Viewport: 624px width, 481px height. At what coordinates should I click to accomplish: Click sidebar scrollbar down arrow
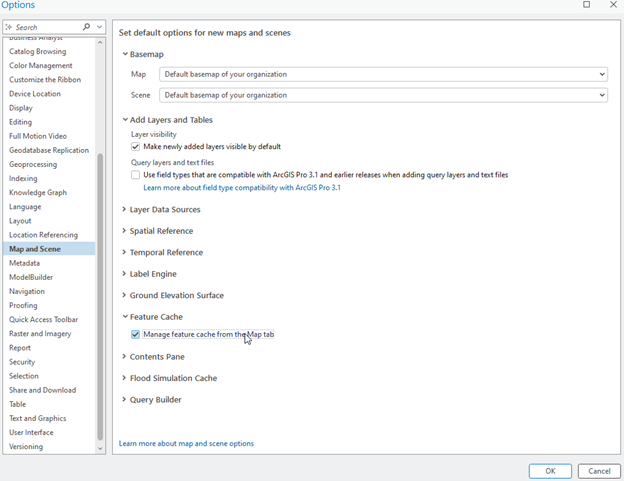coord(100,448)
